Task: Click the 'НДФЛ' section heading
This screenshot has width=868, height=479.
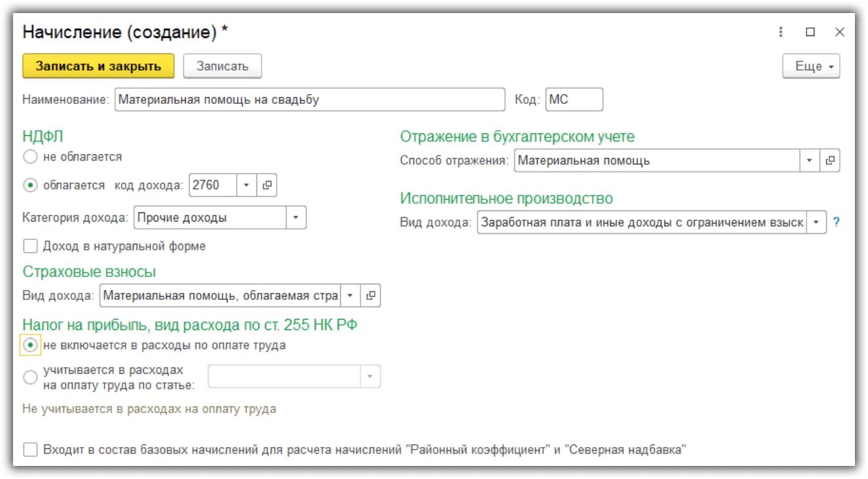Action: coord(43,136)
